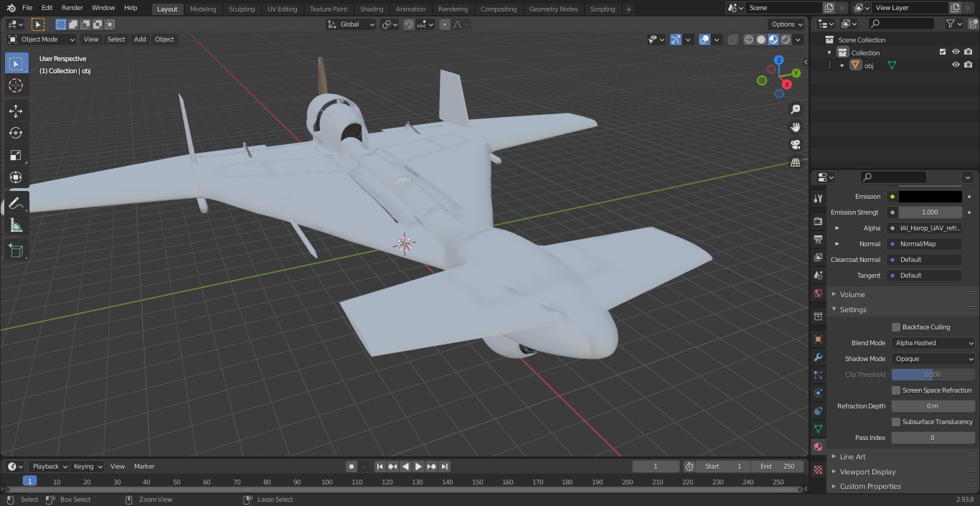
Task: Collapse the Settings panel
Action: pyautogui.click(x=853, y=309)
